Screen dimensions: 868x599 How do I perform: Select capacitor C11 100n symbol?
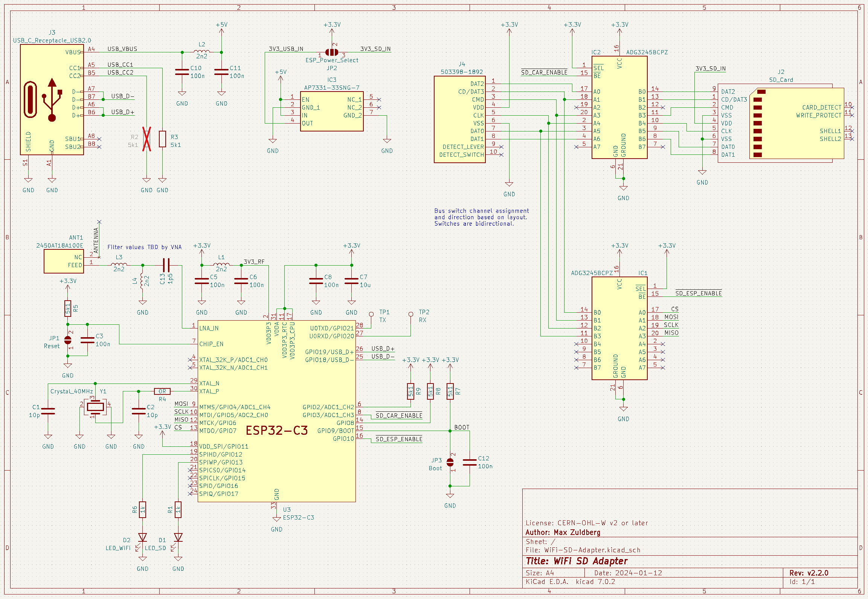click(x=221, y=72)
